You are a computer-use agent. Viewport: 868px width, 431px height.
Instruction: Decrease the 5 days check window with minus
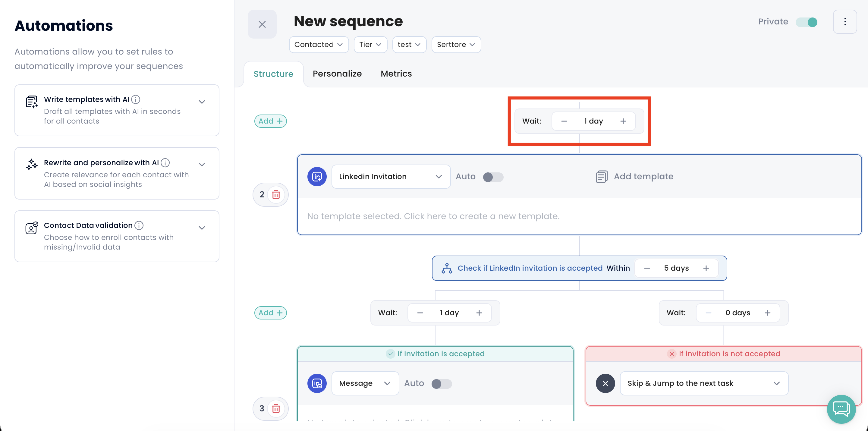646,268
